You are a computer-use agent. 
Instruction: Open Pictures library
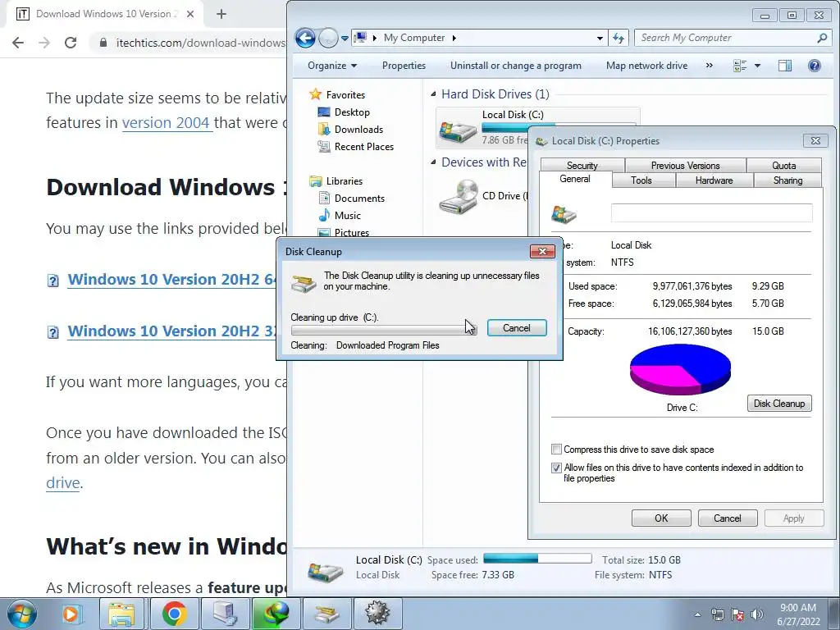351,232
